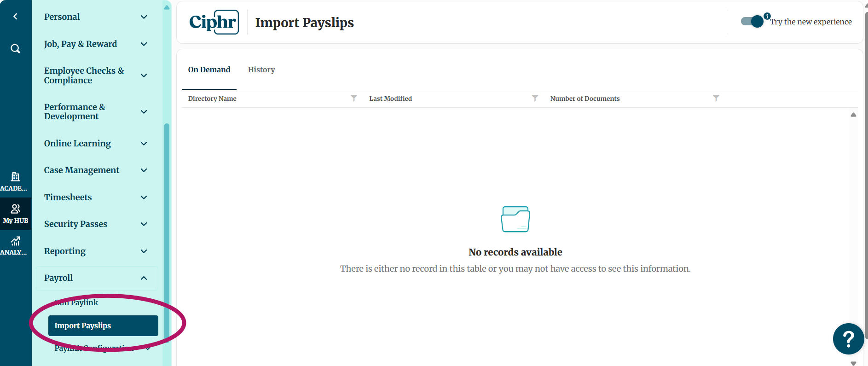The image size is (868, 366).
Task: Click the sidebar scroll up arrow
Action: tap(167, 7)
